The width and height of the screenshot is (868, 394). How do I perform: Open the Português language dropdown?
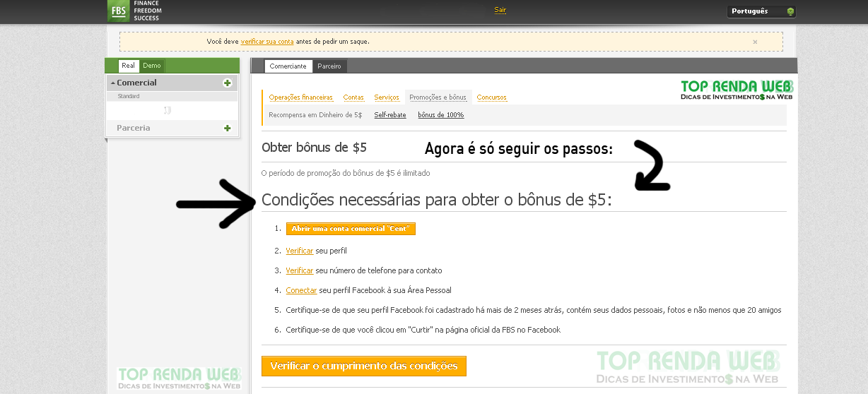(x=761, y=11)
